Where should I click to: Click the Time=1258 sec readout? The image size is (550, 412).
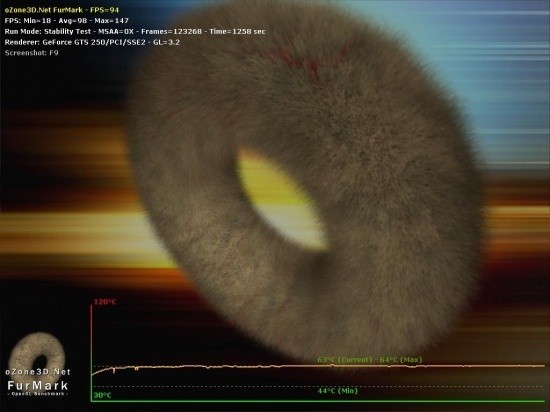(x=237, y=32)
